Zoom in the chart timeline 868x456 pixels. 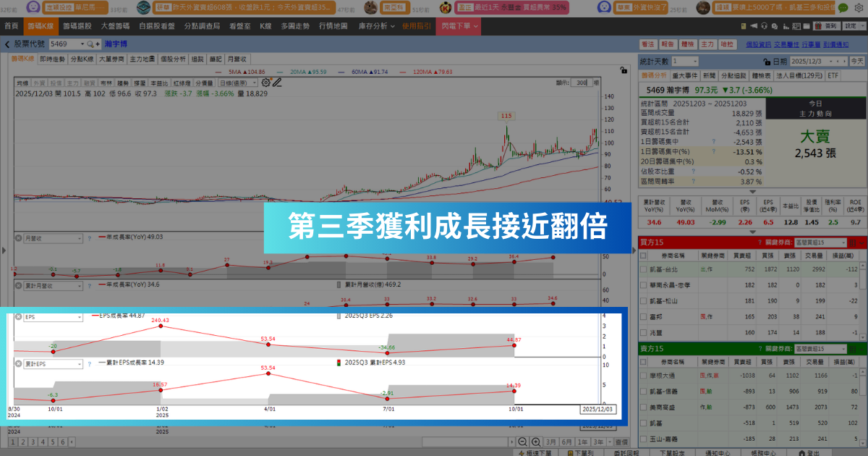(x=535, y=442)
